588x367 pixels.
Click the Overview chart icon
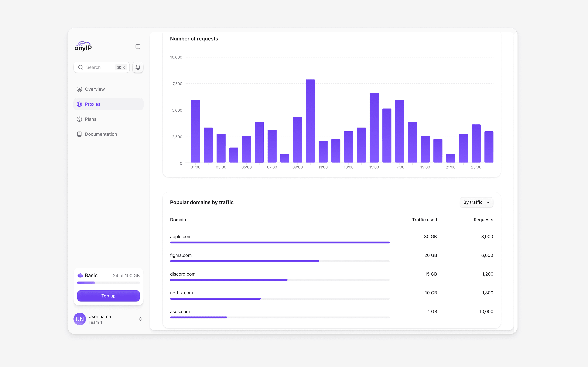(x=79, y=89)
